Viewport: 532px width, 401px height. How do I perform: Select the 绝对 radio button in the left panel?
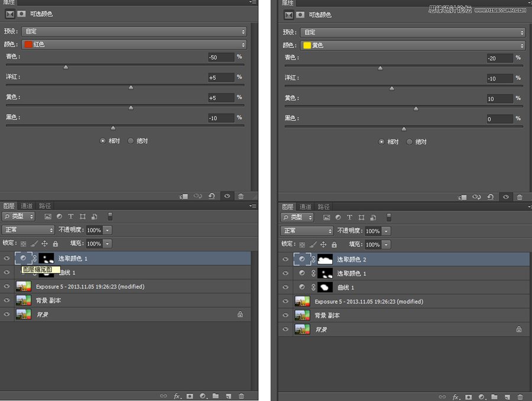[131, 141]
